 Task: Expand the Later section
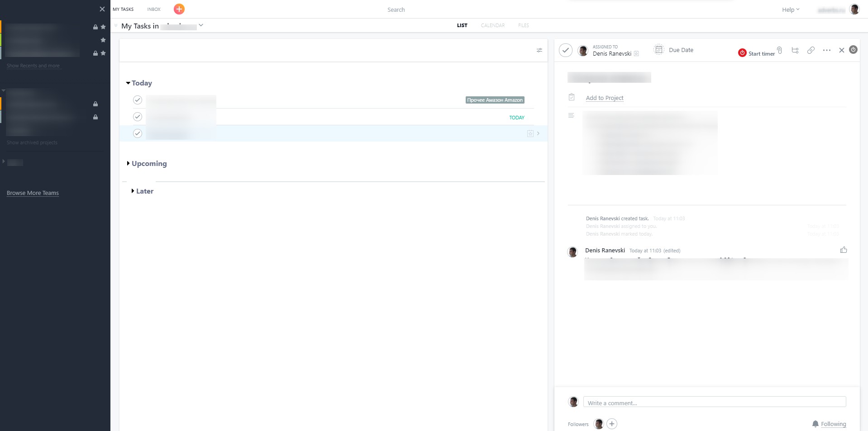(133, 191)
